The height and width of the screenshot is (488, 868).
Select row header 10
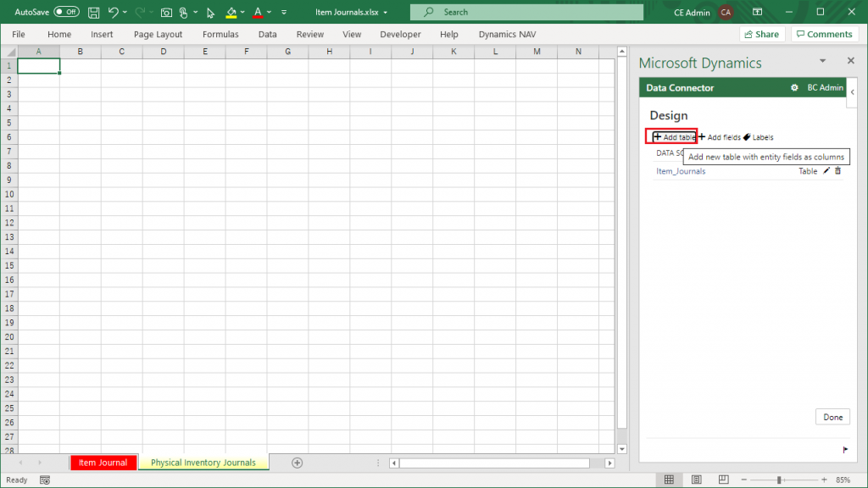tap(9, 194)
